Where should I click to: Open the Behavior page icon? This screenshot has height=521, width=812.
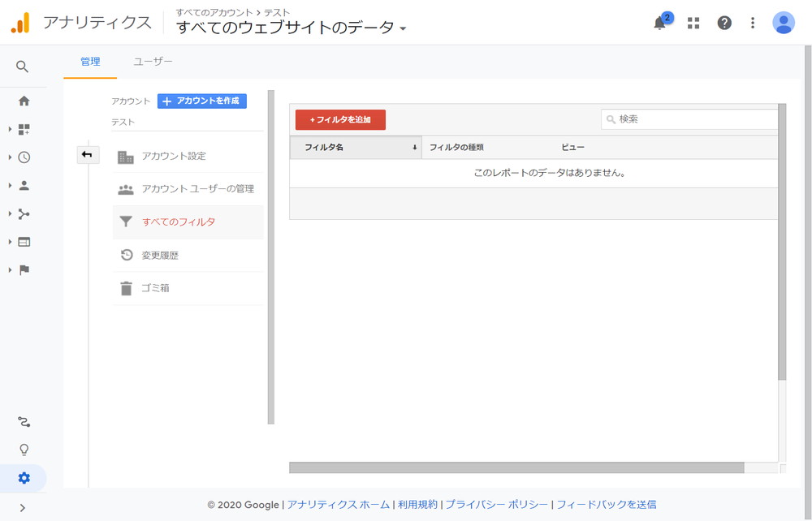click(x=24, y=242)
